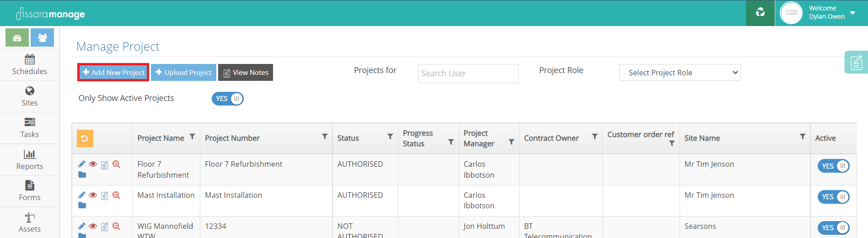Edit Mast Installation with pencil icon
The width and height of the screenshot is (868, 238).
82,195
